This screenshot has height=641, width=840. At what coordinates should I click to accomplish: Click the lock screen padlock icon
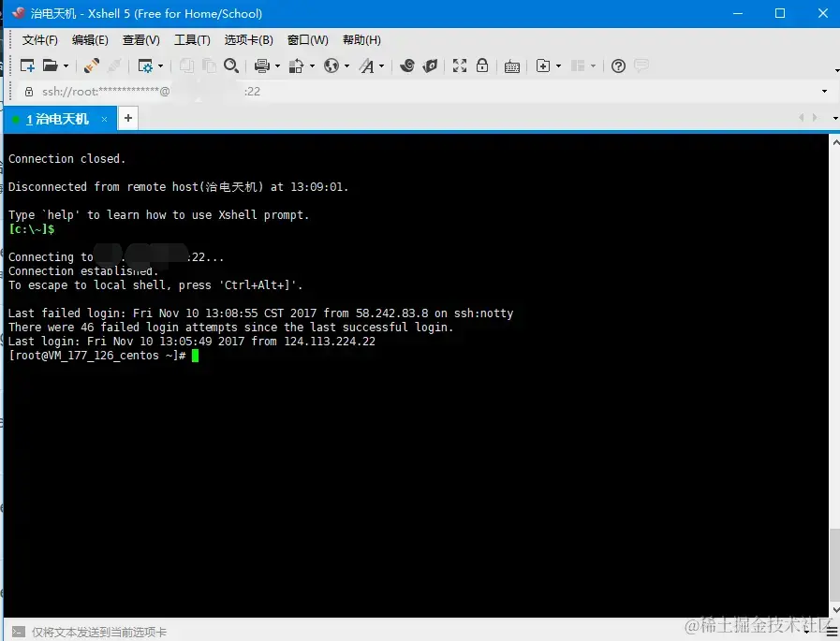(x=482, y=66)
